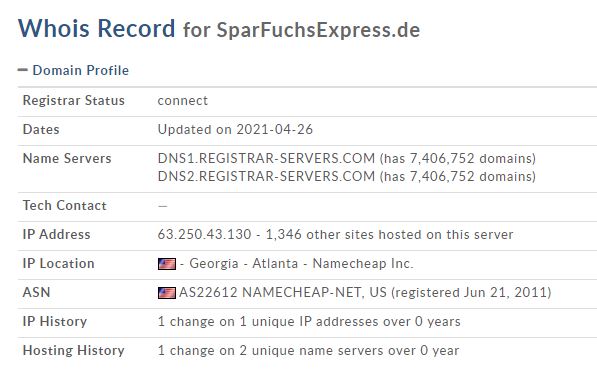Screen dimensions: 597x378
Task: Click the US flag in IP Location row
Action: 167,264
